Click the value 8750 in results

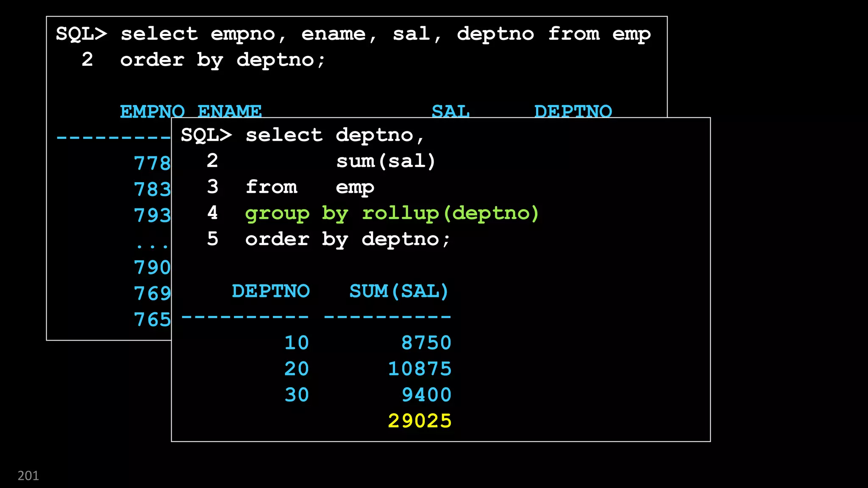(x=426, y=343)
